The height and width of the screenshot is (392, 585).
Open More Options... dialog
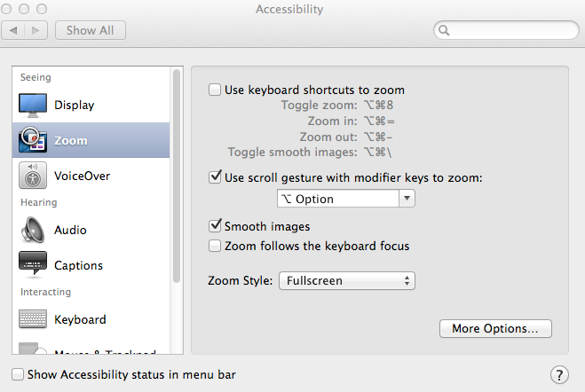(x=495, y=329)
